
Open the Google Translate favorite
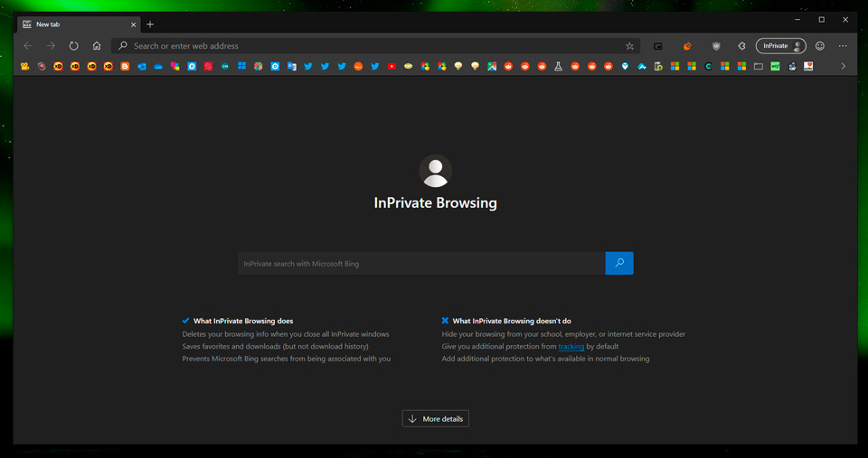click(x=292, y=66)
